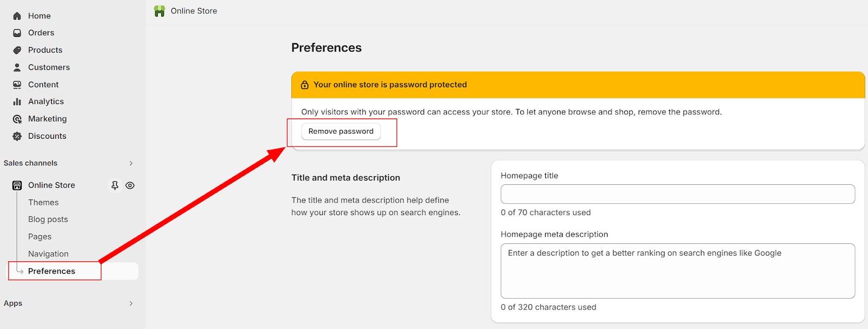This screenshot has height=329, width=868.
Task: Expand the Apps section chevron
Action: coord(131,304)
